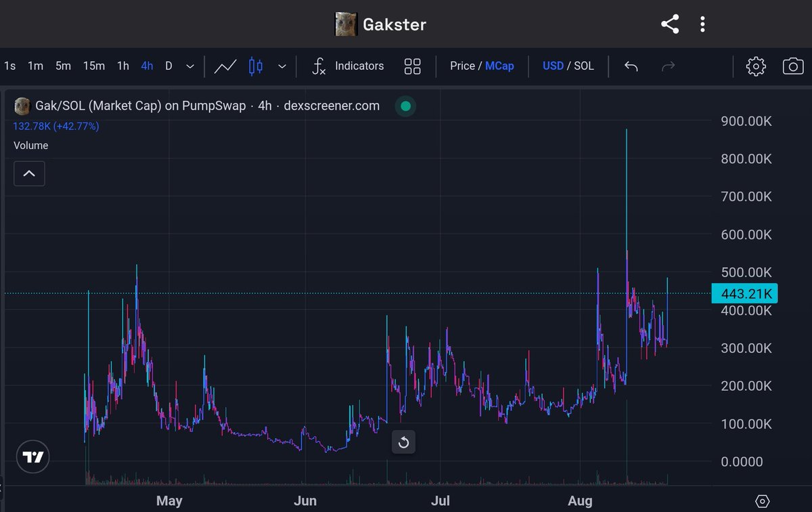The image size is (812, 512).
Task: Tap the Gakster token avatar
Action: 346,25
